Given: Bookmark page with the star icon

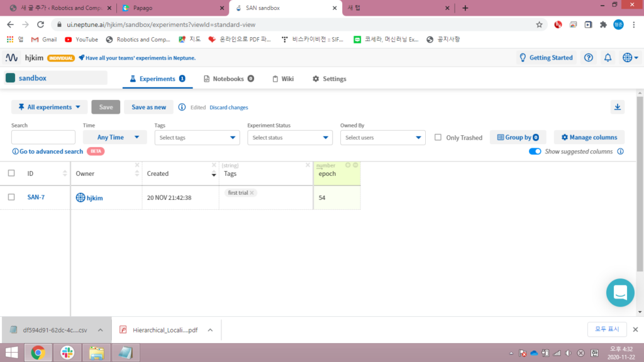Looking at the screenshot, I should coord(539,25).
